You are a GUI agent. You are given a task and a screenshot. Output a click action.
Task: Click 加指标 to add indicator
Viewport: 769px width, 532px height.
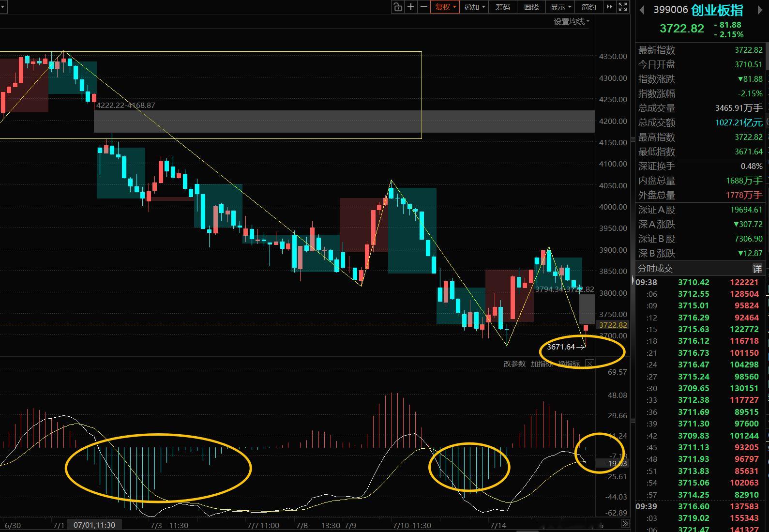pyautogui.click(x=542, y=364)
